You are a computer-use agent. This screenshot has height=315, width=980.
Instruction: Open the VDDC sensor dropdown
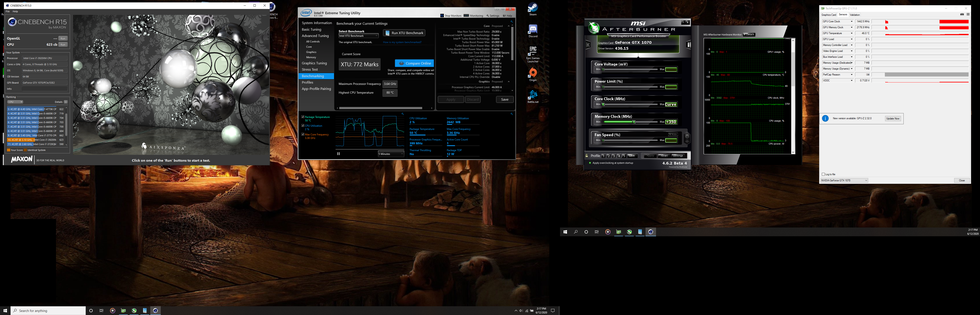pyautogui.click(x=851, y=81)
